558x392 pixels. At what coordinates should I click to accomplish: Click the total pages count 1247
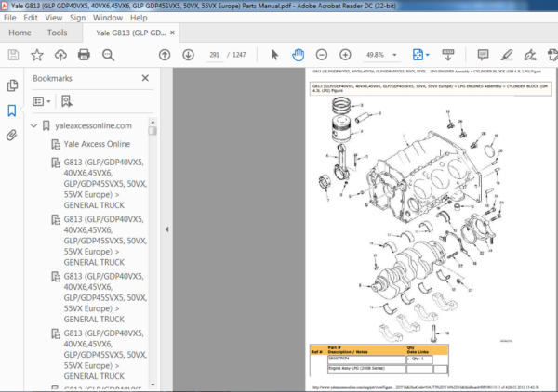pyautogui.click(x=239, y=55)
